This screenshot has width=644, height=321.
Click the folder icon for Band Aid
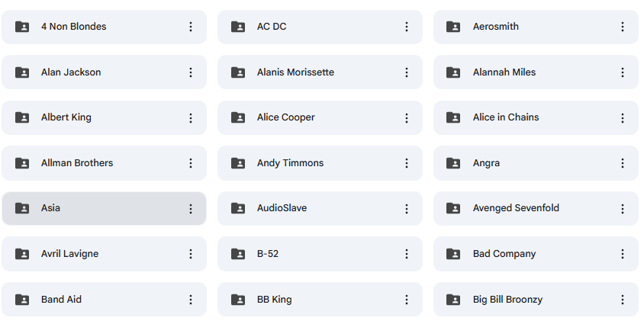[22, 299]
